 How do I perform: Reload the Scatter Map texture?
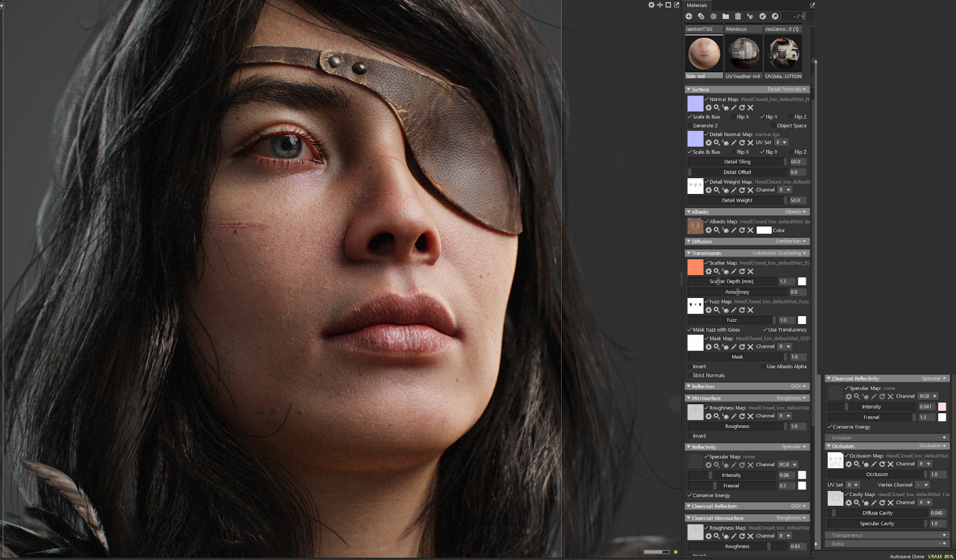tap(742, 272)
